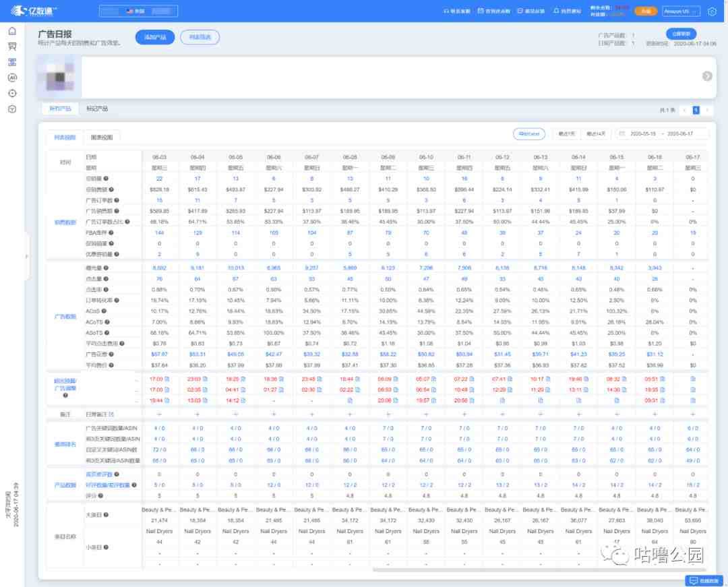
Task: Open the date range picker field
Action: click(661, 133)
